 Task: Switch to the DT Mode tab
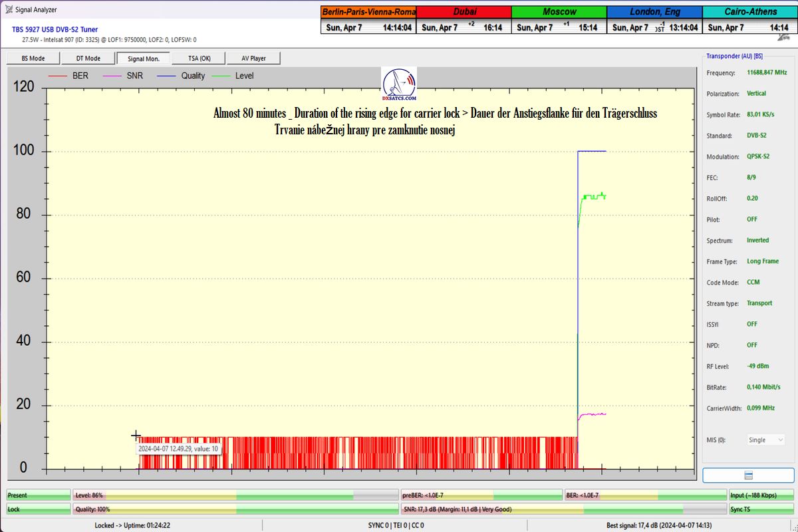(88, 59)
